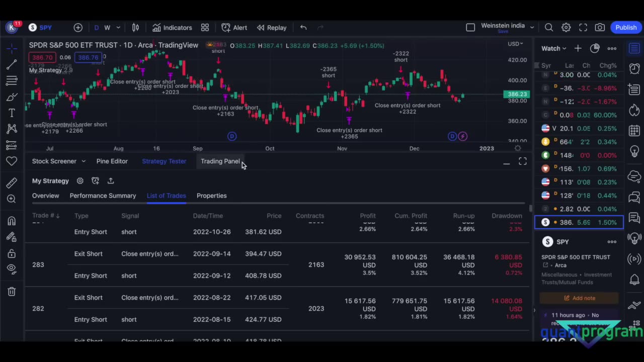Expand the Weinstein india layout dropdown
644x362 pixels.
click(532, 27)
